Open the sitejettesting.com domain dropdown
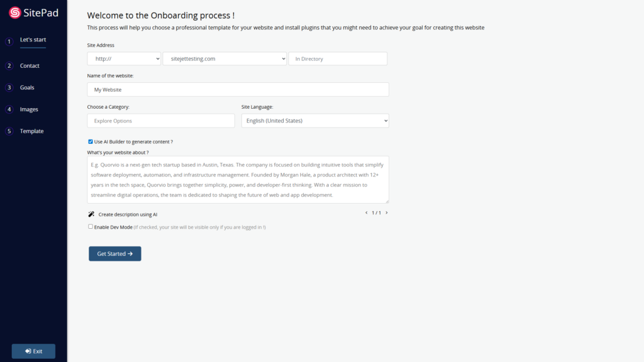 (225, 58)
